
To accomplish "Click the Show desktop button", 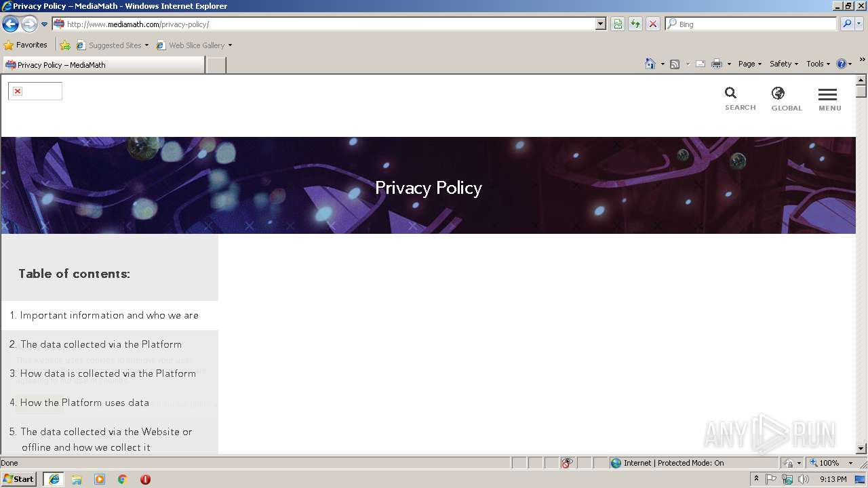I will pos(861,479).
